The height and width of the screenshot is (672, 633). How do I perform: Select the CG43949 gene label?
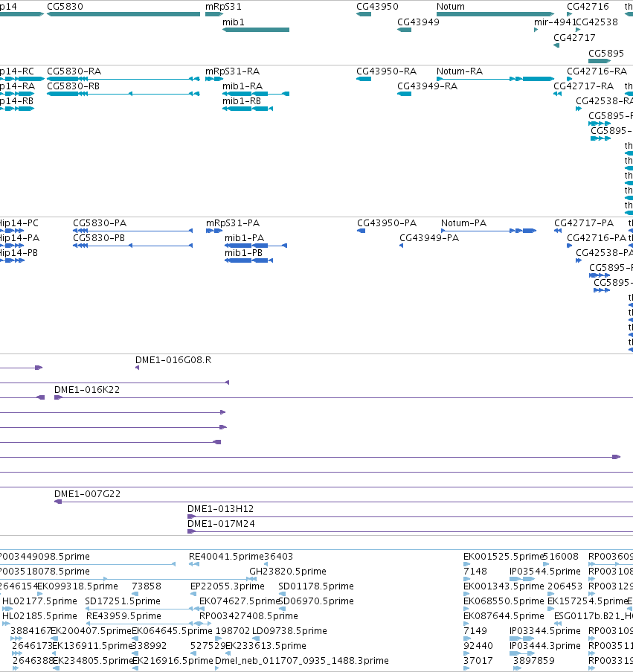(419, 22)
